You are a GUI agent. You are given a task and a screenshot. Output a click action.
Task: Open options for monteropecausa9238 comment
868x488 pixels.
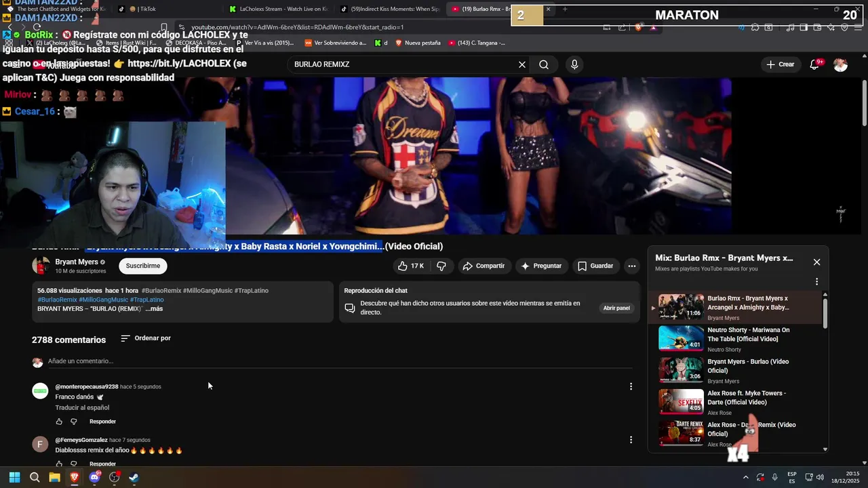tap(631, 386)
